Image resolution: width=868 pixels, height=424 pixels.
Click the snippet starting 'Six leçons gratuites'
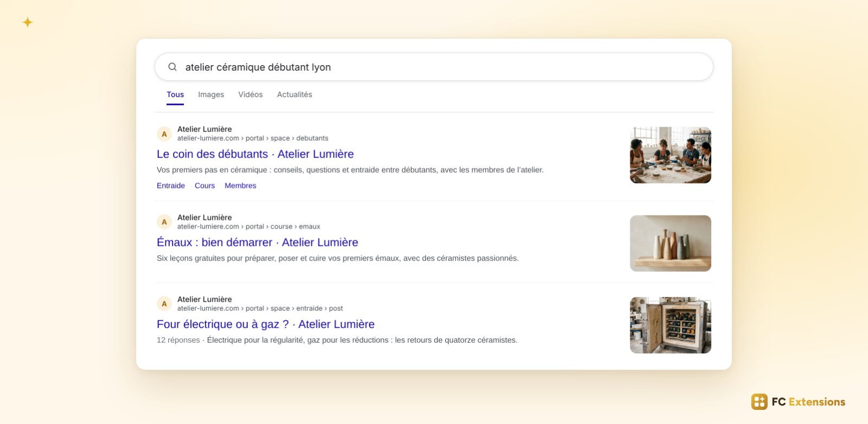(337, 258)
